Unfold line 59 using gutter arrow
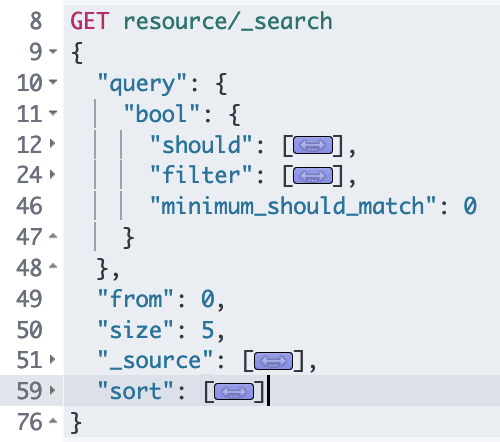Viewport: 500px width, 442px height. point(52,390)
